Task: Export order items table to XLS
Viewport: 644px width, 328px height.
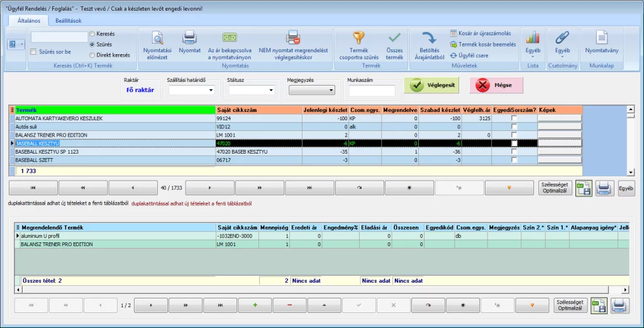Action: pyautogui.click(x=599, y=305)
